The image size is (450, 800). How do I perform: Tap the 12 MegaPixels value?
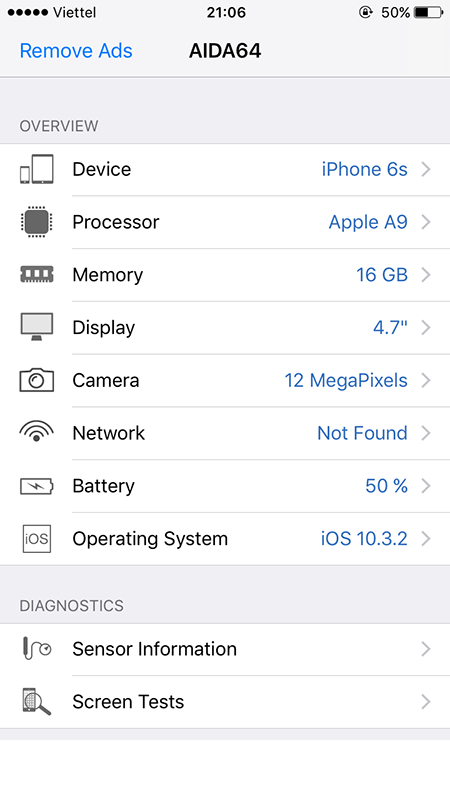click(346, 380)
